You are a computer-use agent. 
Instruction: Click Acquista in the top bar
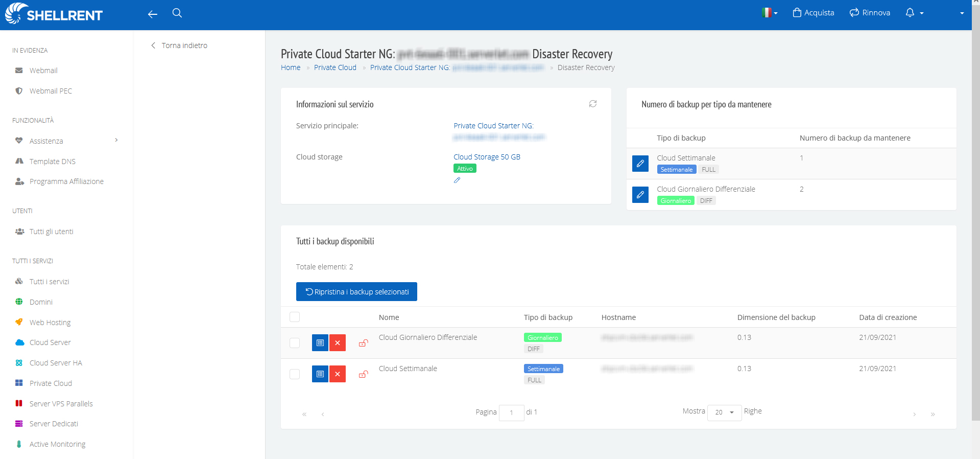[x=814, y=13]
